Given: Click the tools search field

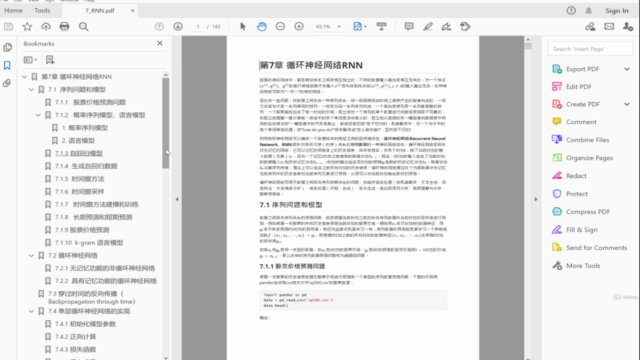Looking at the screenshot, I should (x=590, y=49).
